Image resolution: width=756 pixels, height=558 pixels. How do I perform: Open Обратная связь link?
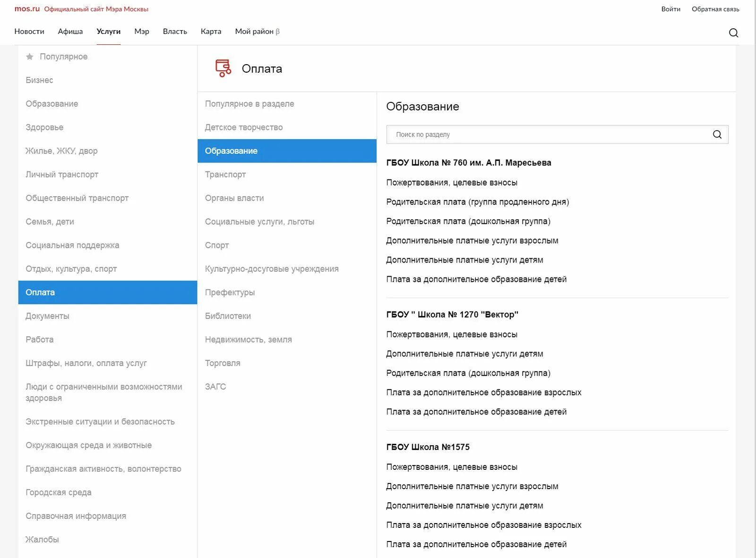[715, 9]
